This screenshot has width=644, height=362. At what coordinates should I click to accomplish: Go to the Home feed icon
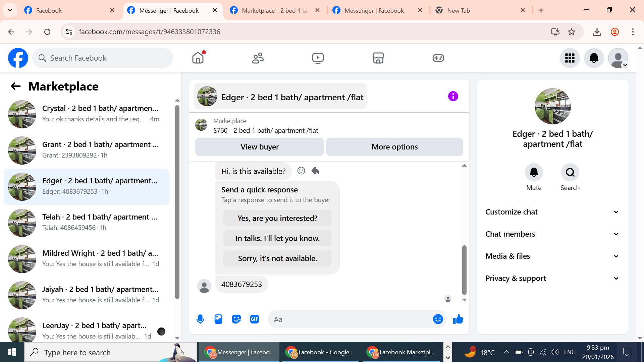click(x=198, y=58)
